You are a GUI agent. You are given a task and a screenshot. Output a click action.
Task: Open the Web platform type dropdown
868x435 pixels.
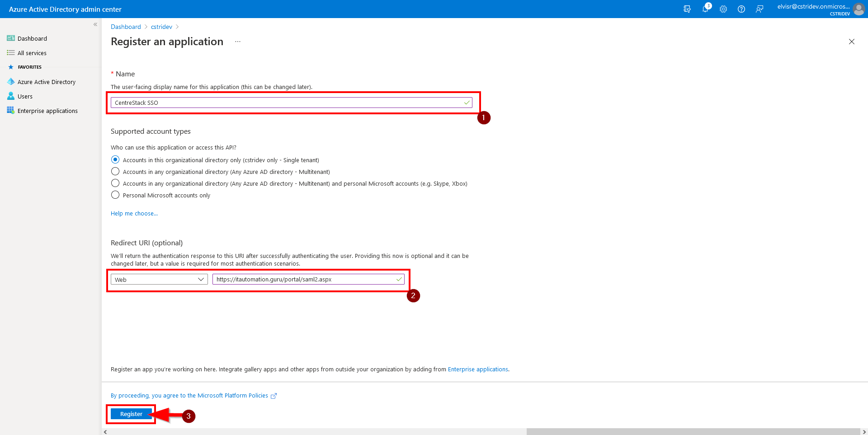159,279
